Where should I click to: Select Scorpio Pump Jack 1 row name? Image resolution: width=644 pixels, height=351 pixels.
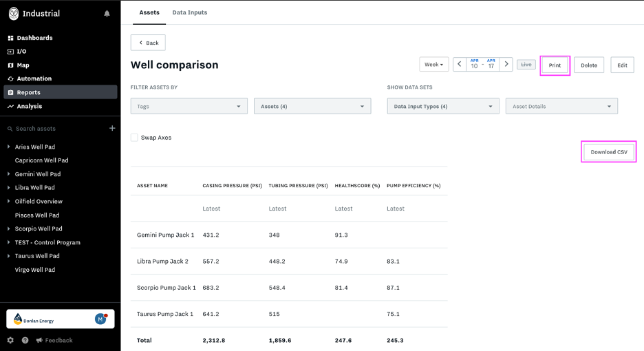(167, 288)
